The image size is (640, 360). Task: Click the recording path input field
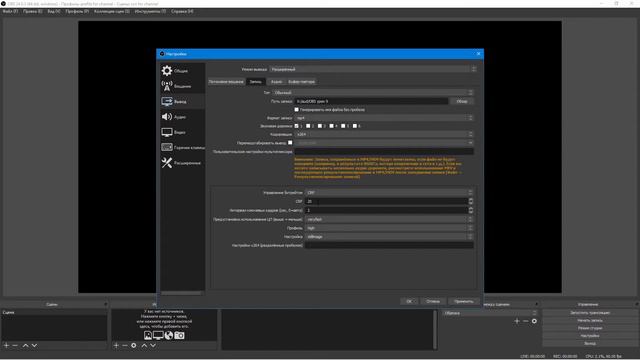371,101
